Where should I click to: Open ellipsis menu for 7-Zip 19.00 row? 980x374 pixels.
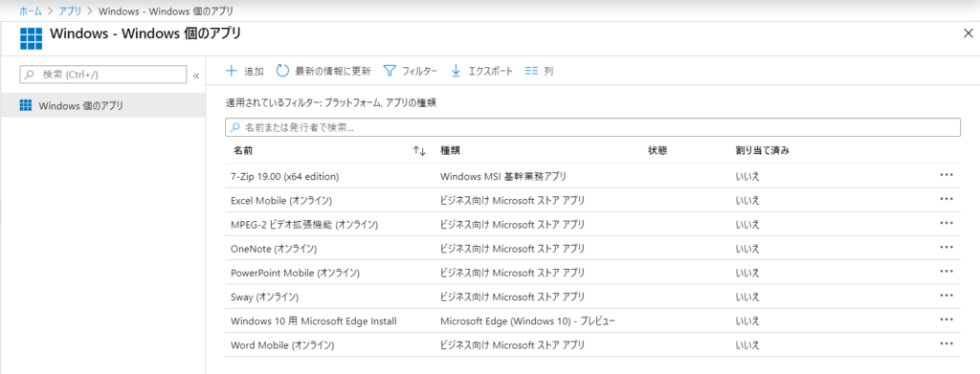(x=947, y=175)
